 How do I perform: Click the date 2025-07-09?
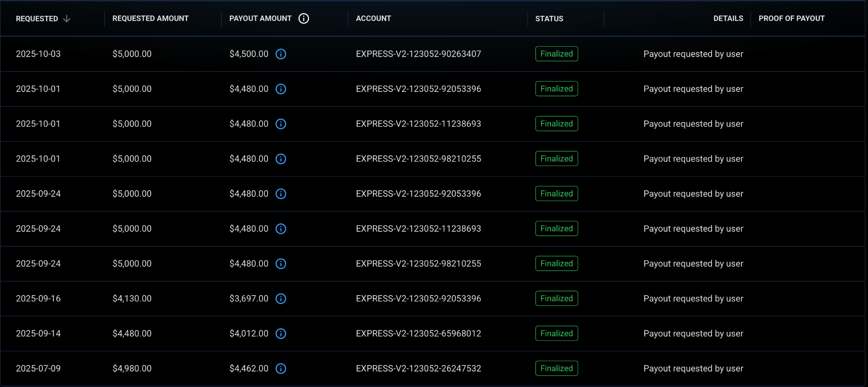38,368
